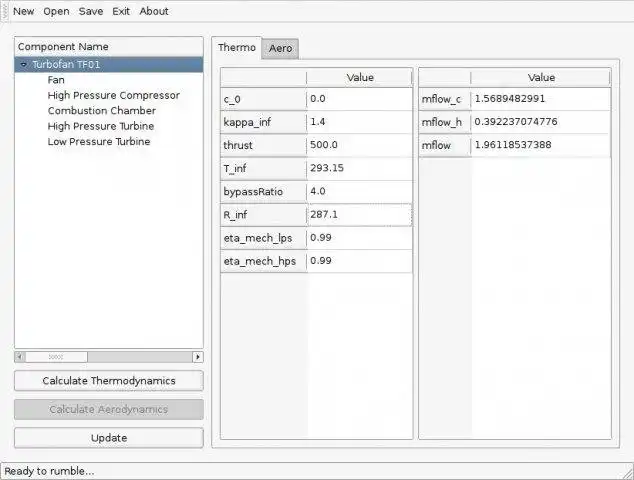
Task: Click the Save toolbar item
Action: (91, 11)
